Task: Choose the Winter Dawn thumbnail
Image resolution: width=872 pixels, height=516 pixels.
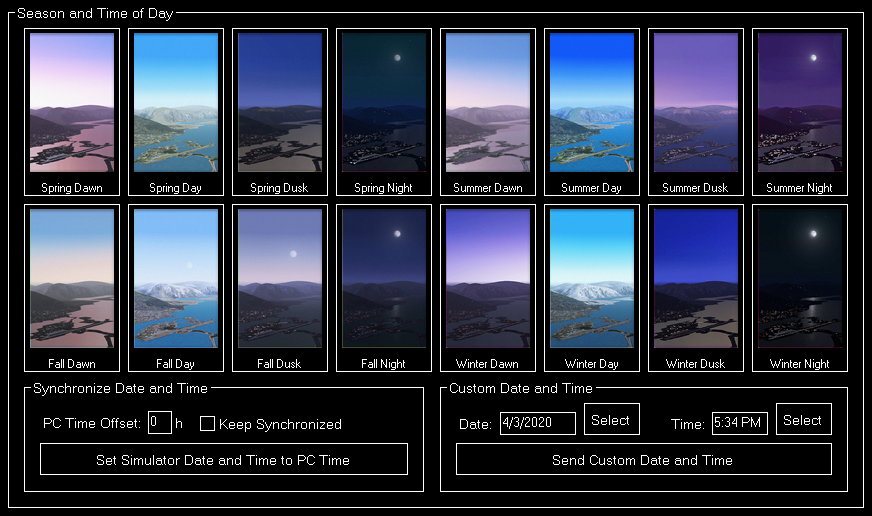Action: click(488, 288)
